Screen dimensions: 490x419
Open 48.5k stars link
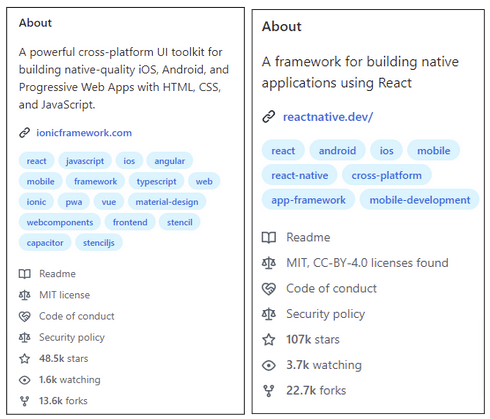tap(64, 359)
